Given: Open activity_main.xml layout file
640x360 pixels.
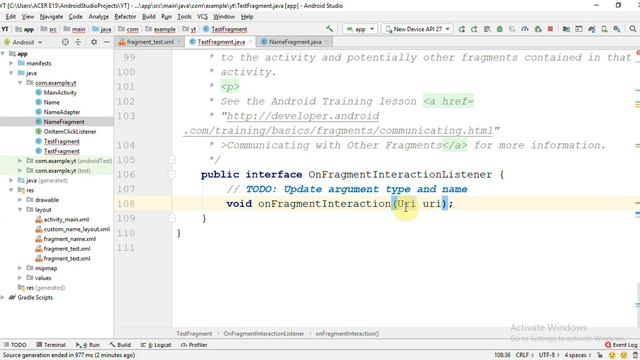Looking at the screenshot, I should click(66, 219).
